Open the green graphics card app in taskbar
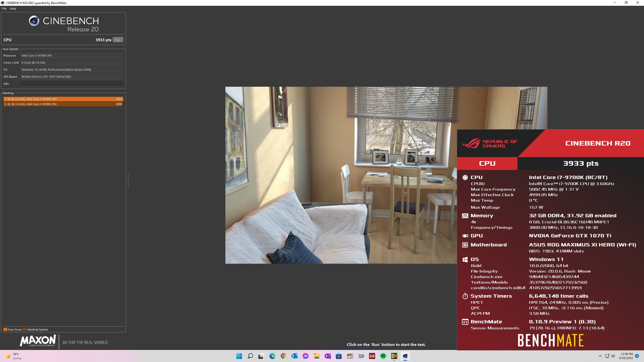This screenshot has width=644, height=362. [361, 356]
